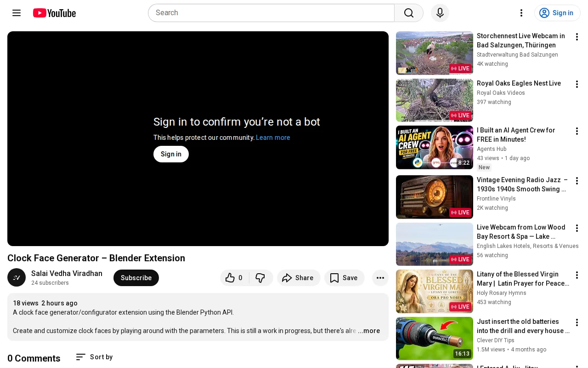Click the magnifier search button
The image size is (588, 368).
(409, 13)
